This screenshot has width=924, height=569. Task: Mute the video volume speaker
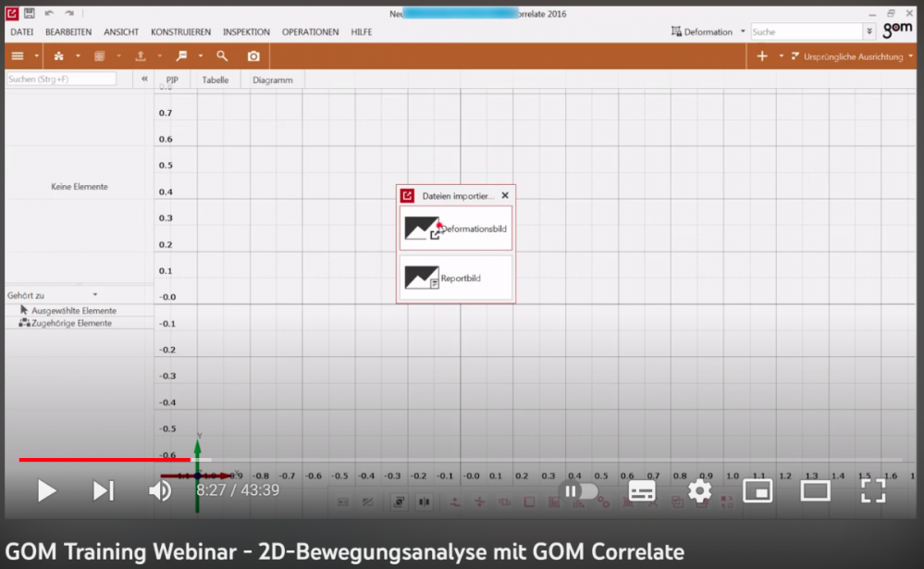tap(160, 490)
